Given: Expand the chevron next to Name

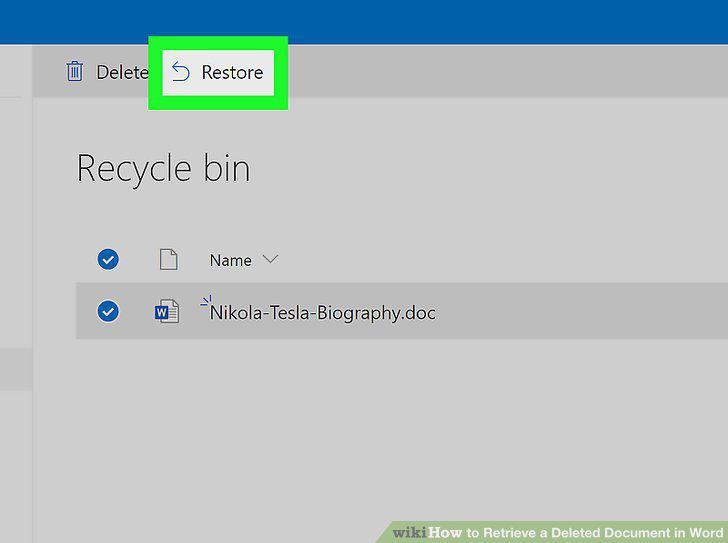Looking at the screenshot, I should pos(270,259).
